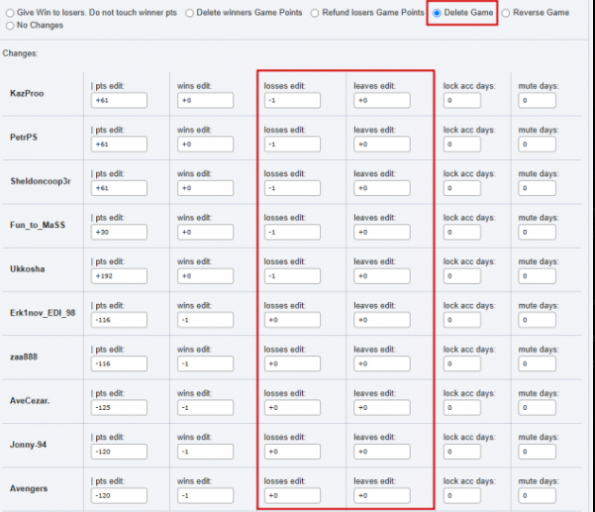Click zaa888 wins edit field
595x512 pixels.
205,364
